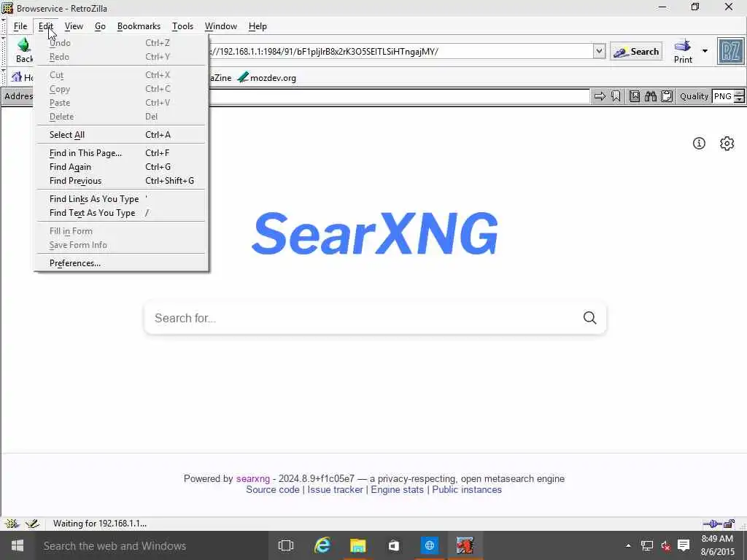Open the Windows Start button

pos(18,545)
